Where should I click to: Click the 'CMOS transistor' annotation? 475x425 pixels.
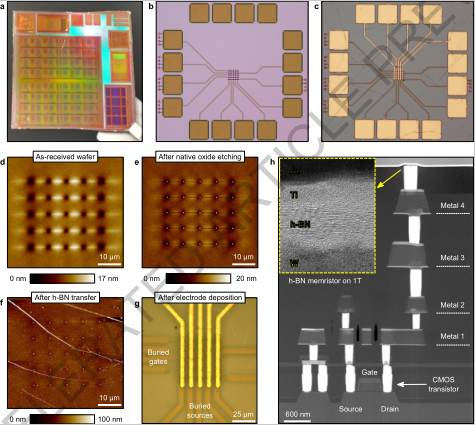click(x=443, y=384)
